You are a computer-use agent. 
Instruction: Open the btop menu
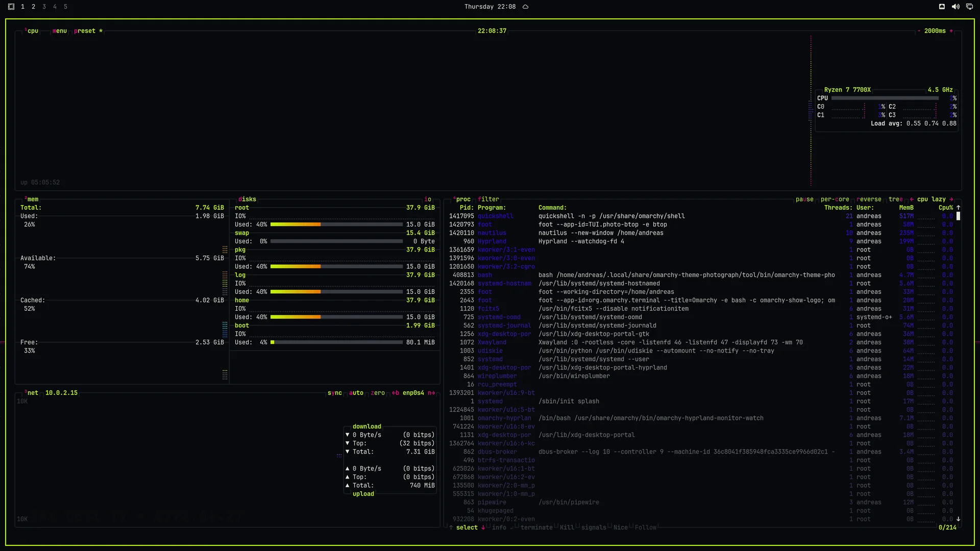(x=60, y=31)
